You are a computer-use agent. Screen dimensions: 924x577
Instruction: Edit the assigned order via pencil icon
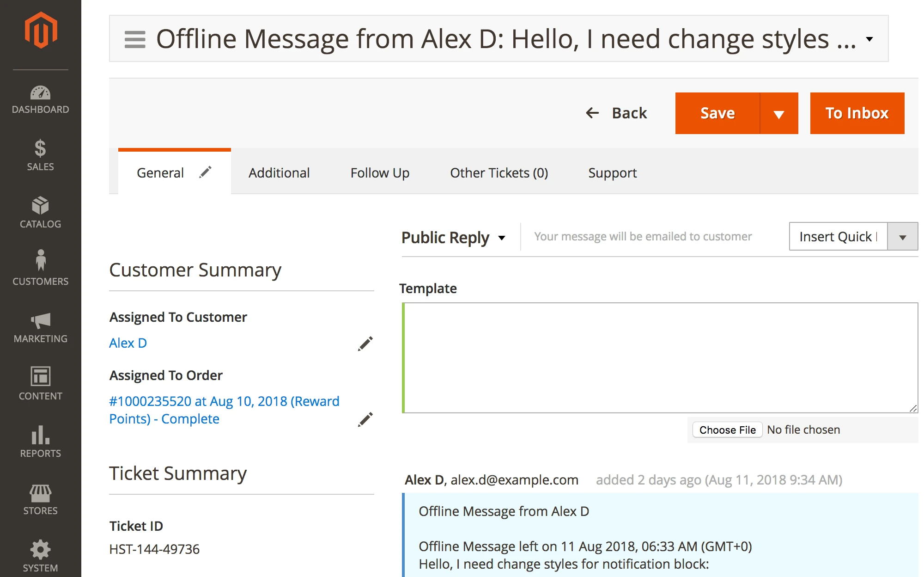tap(365, 419)
